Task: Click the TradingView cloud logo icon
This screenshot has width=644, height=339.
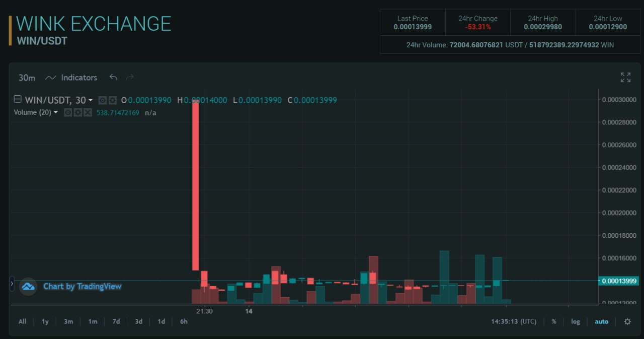Action: coord(28,287)
